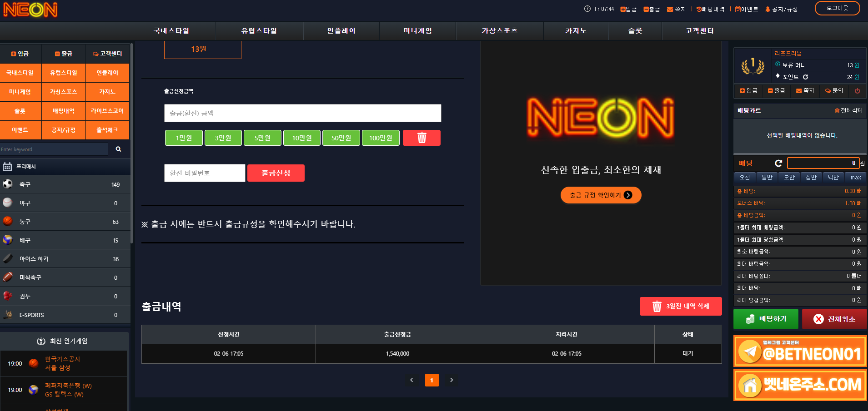
Task: Go to previous page of withdrawal history
Action: point(411,380)
